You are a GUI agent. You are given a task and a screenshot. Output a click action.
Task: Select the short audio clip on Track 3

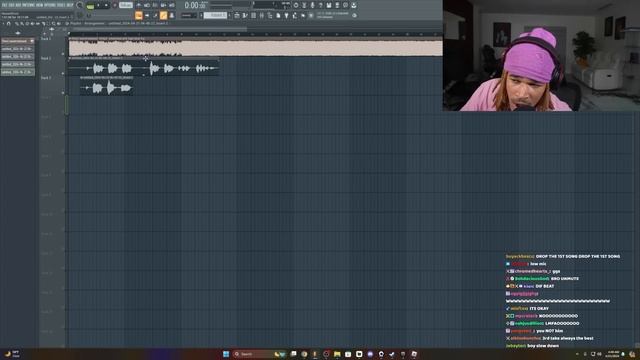click(106, 87)
